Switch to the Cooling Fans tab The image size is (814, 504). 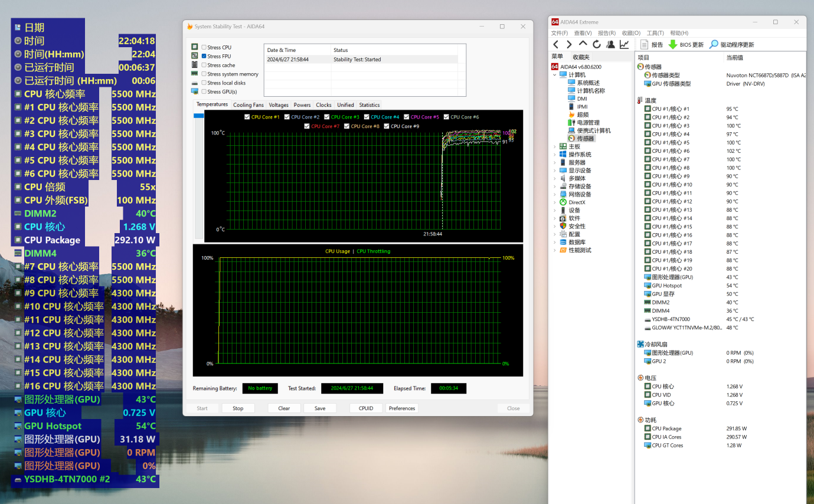tap(249, 105)
